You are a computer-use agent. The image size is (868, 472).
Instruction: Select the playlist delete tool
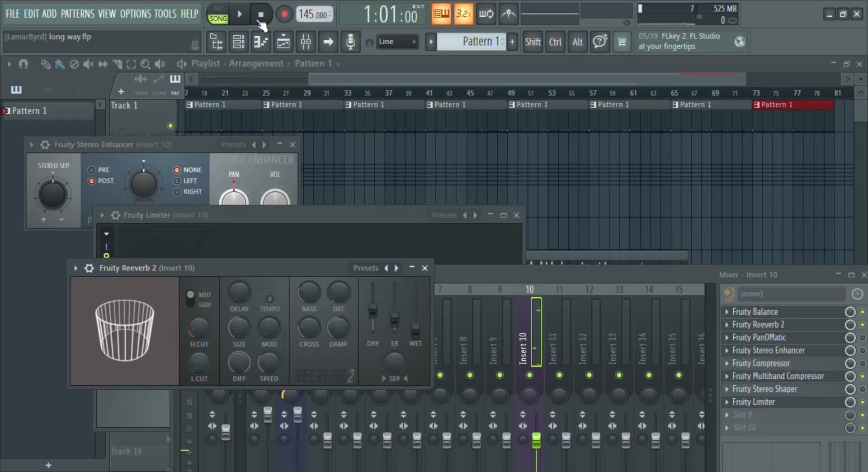click(74, 64)
